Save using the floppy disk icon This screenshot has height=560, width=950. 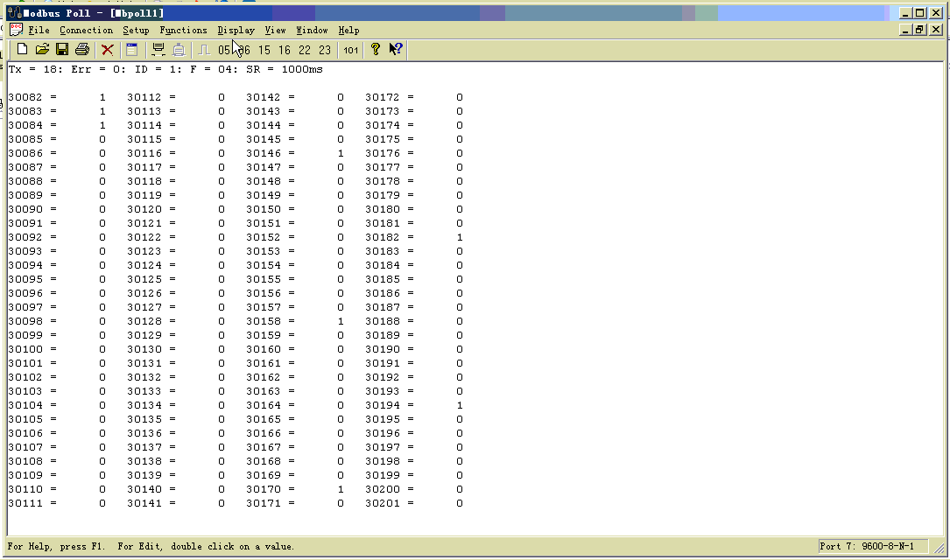coord(62,50)
